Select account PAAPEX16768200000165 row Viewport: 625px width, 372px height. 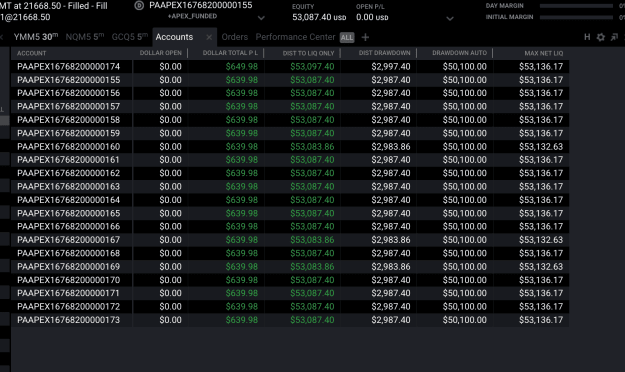[290, 213]
